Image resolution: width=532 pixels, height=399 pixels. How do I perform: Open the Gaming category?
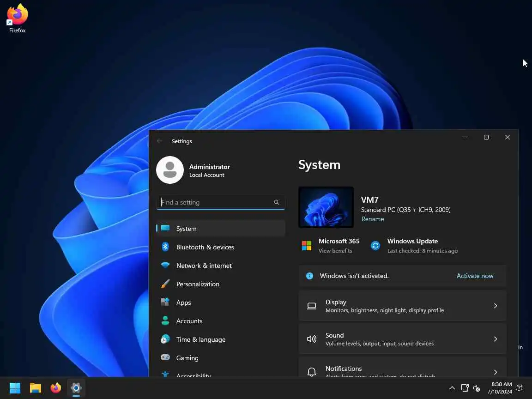[221, 357]
